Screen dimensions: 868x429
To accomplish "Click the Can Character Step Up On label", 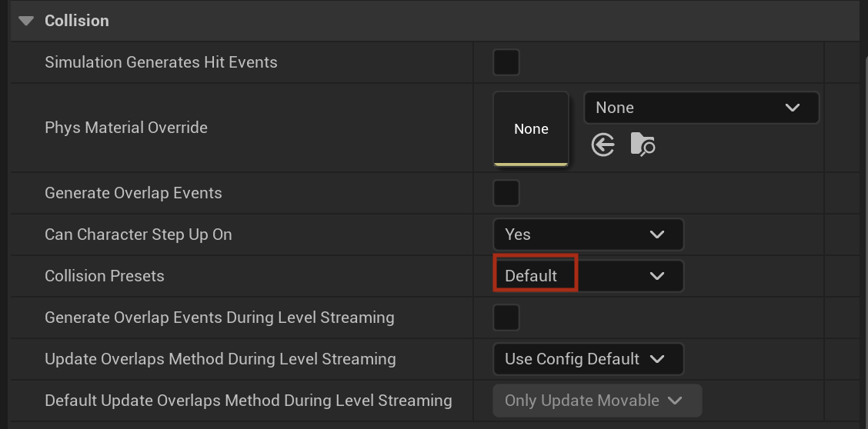I will pos(139,234).
